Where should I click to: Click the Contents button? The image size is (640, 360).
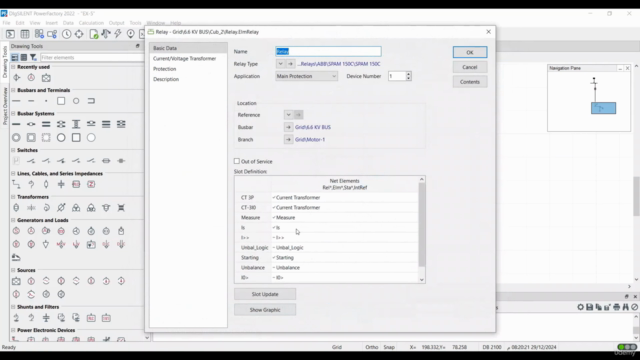click(470, 82)
